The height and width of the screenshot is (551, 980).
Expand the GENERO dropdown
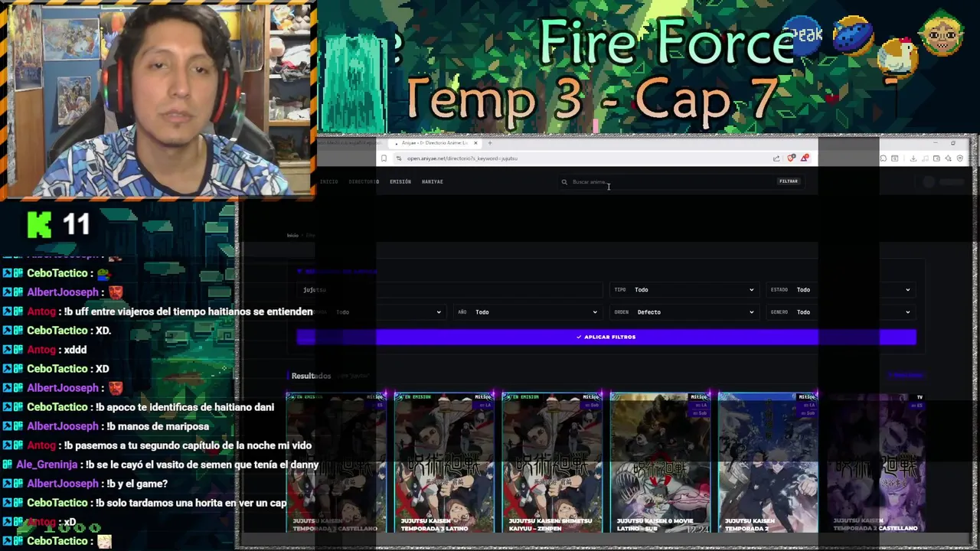tap(841, 312)
